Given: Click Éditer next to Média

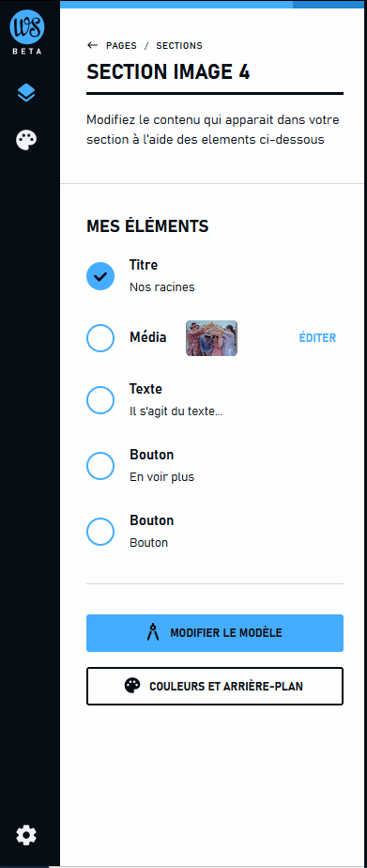Looking at the screenshot, I should coord(317,337).
